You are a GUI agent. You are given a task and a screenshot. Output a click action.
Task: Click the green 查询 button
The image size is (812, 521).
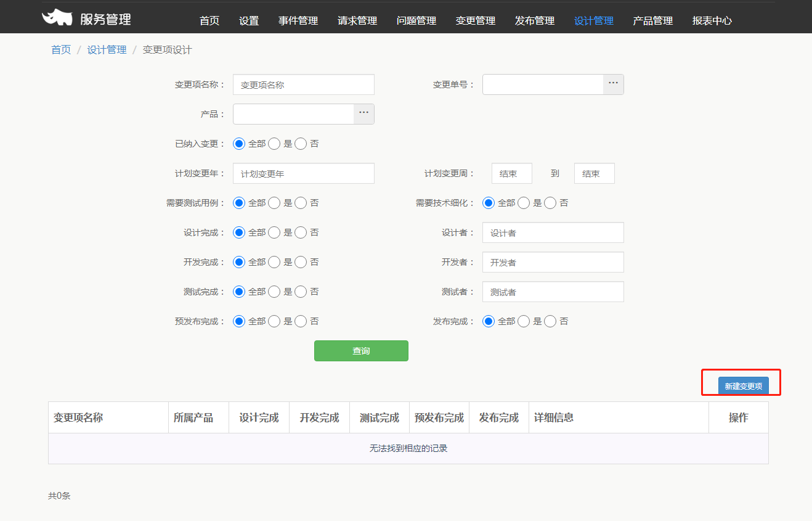(x=361, y=351)
